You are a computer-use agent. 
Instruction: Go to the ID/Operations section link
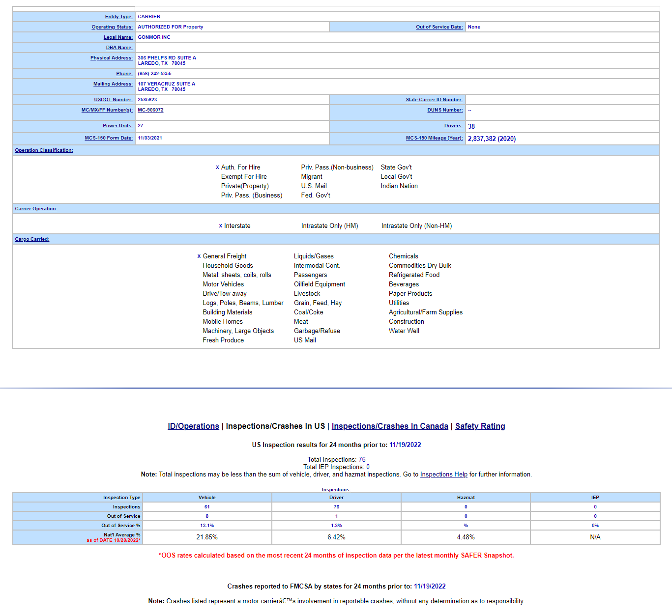click(193, 426)
